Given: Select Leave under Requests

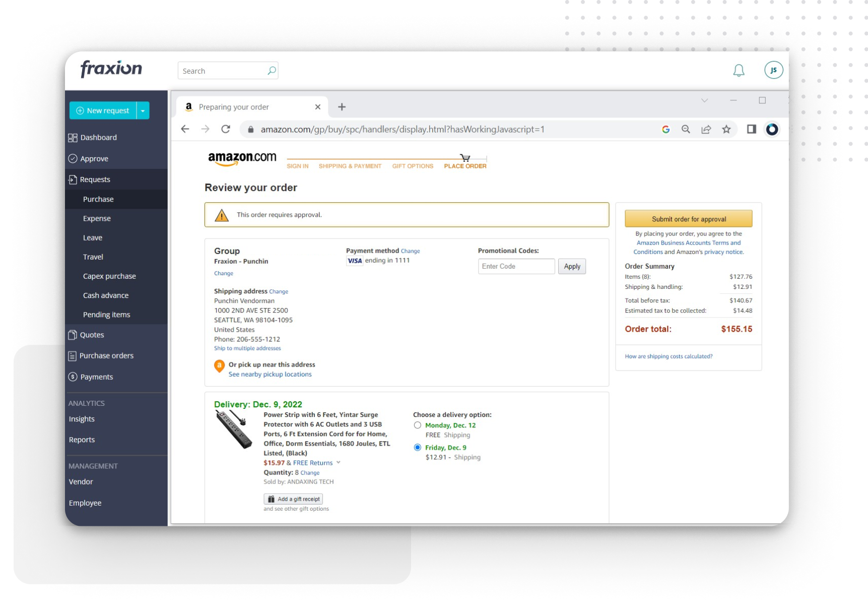Looking at the screenshot, I should [93, 237].
